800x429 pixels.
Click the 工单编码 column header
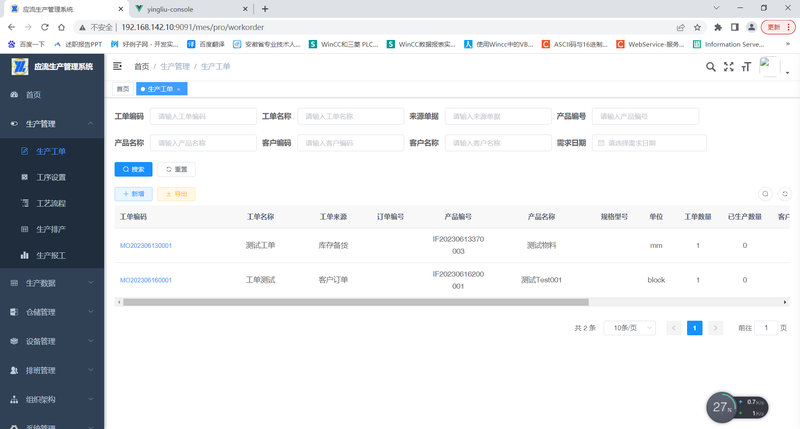click(133, 217)
